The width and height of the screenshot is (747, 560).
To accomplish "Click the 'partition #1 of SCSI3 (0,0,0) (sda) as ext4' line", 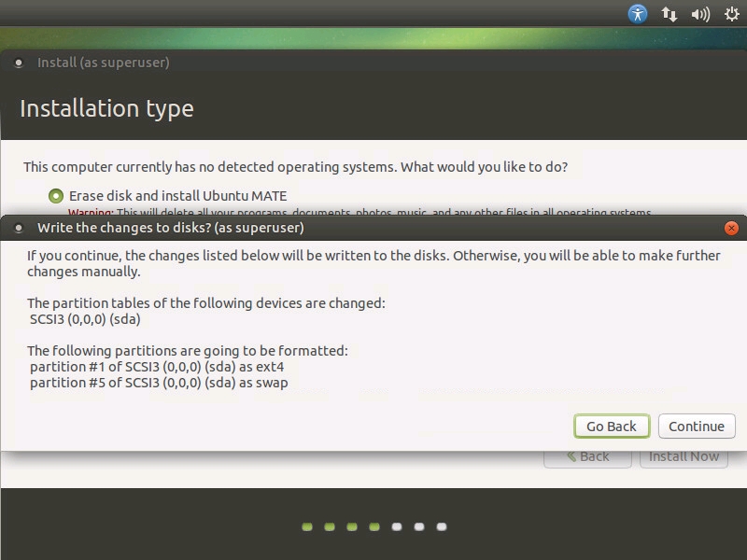I will coord(157,367).
